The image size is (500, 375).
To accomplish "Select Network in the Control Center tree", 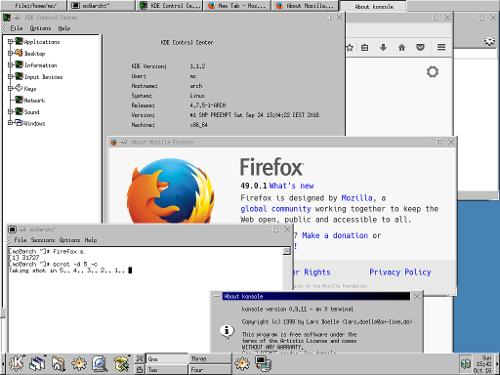I will (34, 100).
